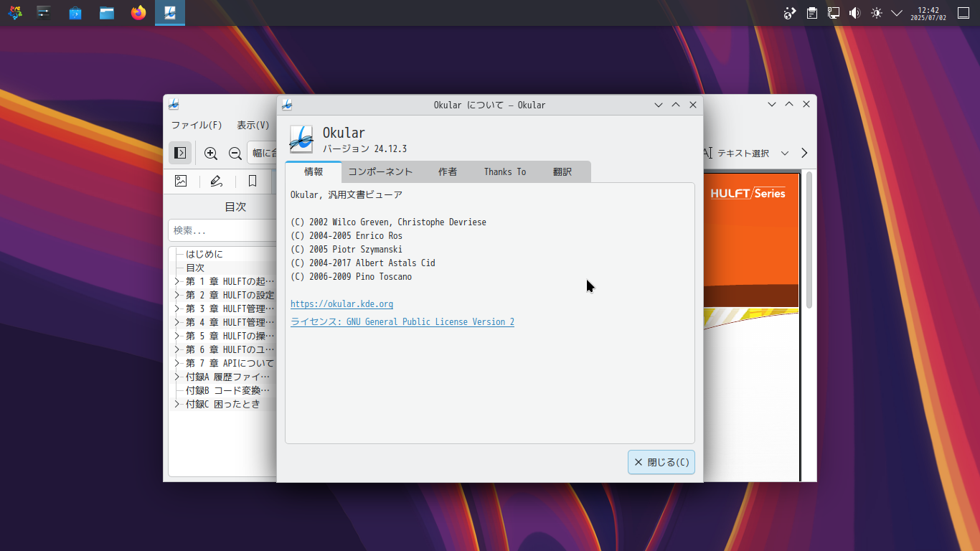Show the thumbnails sidebar panel in Okular
The height and width of the screenshot is (551, 980).
pos(181,181)
